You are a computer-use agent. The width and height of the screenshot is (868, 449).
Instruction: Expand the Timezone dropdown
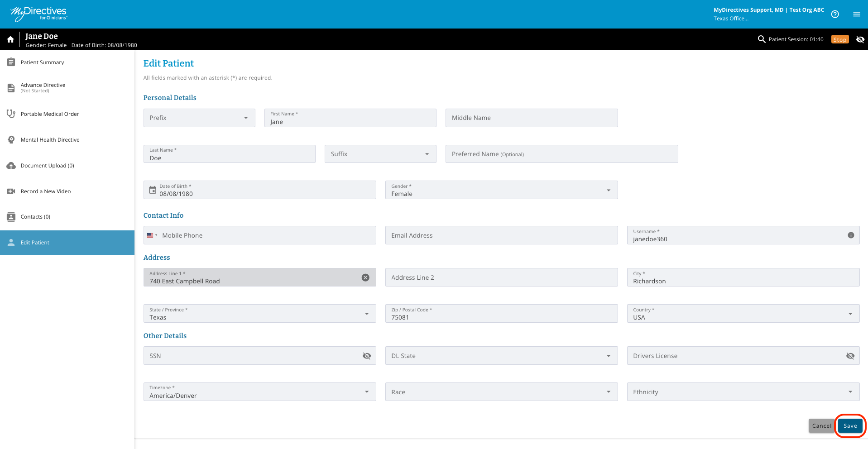click(x=259, y=392)
